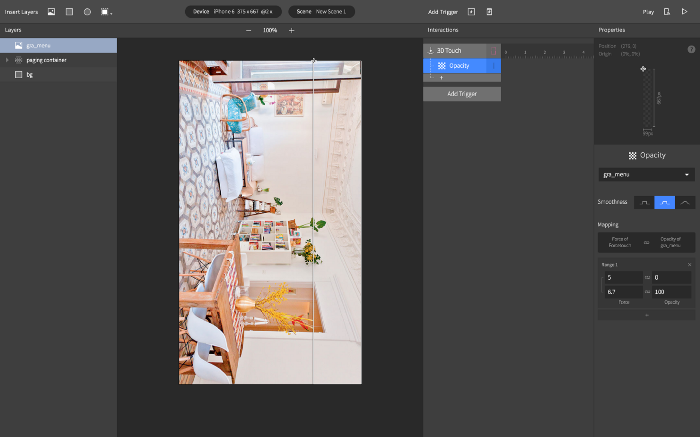Edit the force end value 6.7
The height and width of the screenshot is (437, 700).
click(x=624, y=291)
